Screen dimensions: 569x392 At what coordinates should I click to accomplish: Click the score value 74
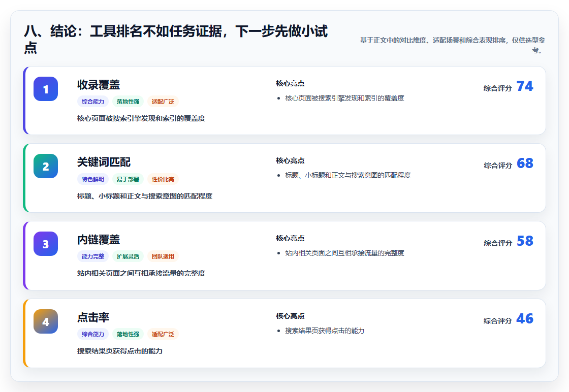(525, 86)
